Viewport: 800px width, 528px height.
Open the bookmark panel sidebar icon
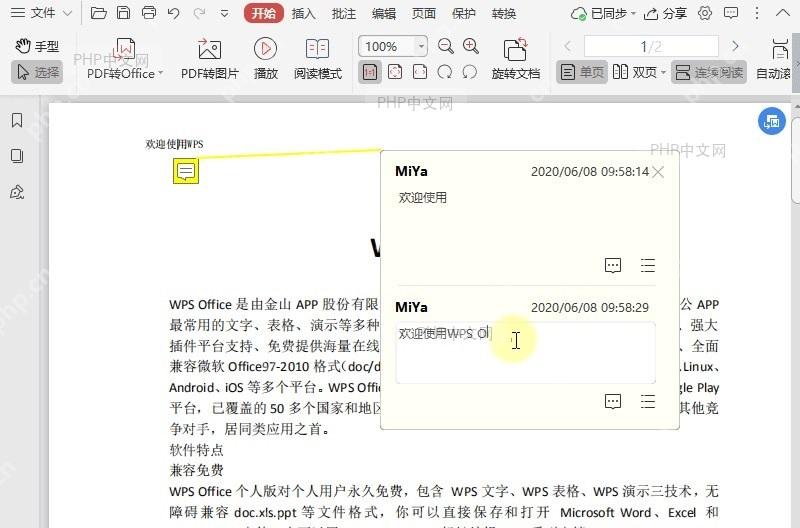click(x=17, y=120)
